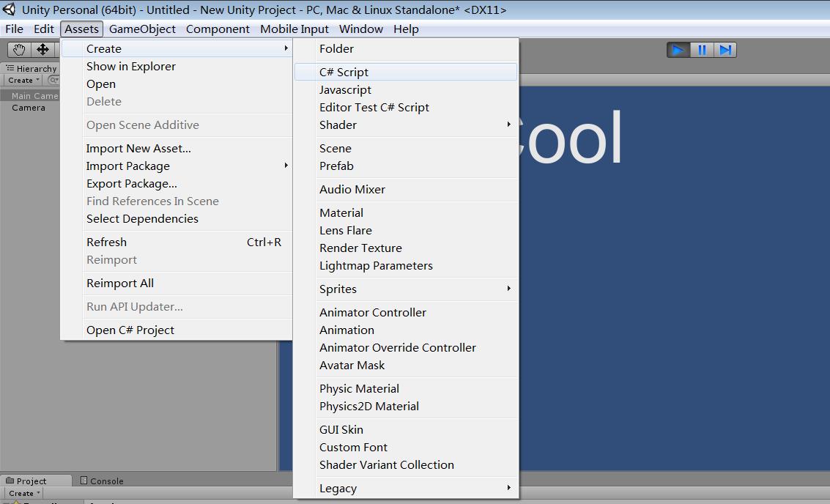Screen dimensions: 830x504
Task: Open the GameObject menu
Action: (142, 29)
